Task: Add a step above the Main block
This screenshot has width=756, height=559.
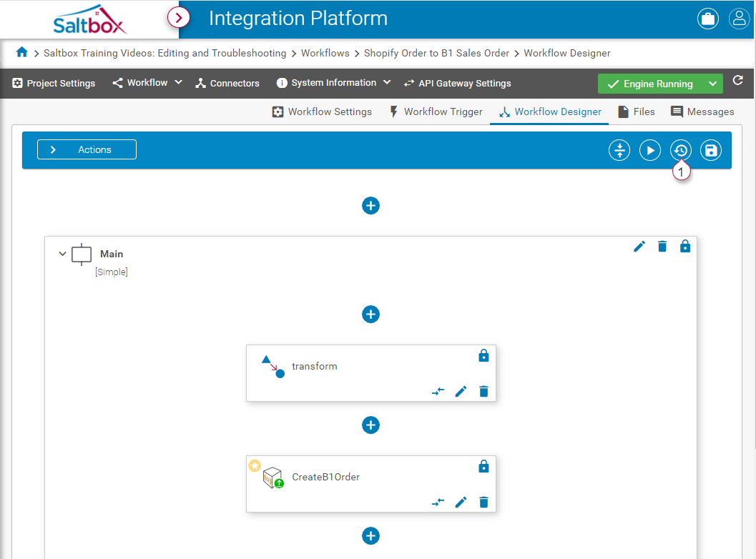Action: pyautogui.click(x=370, y=206)
